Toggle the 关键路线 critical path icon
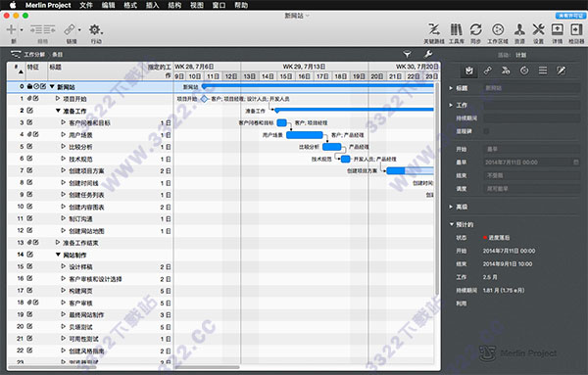Screen dimensions: 588x375 (x=434, y=29)
